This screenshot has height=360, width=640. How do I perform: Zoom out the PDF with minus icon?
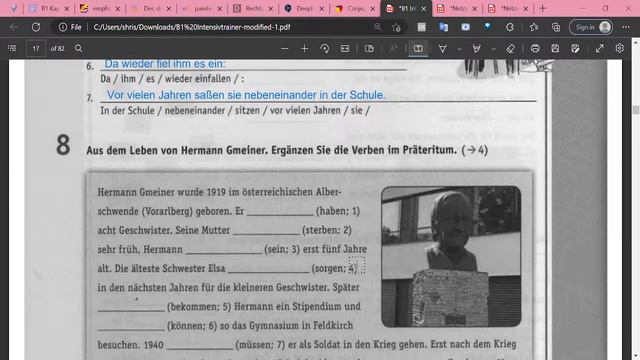284,49
